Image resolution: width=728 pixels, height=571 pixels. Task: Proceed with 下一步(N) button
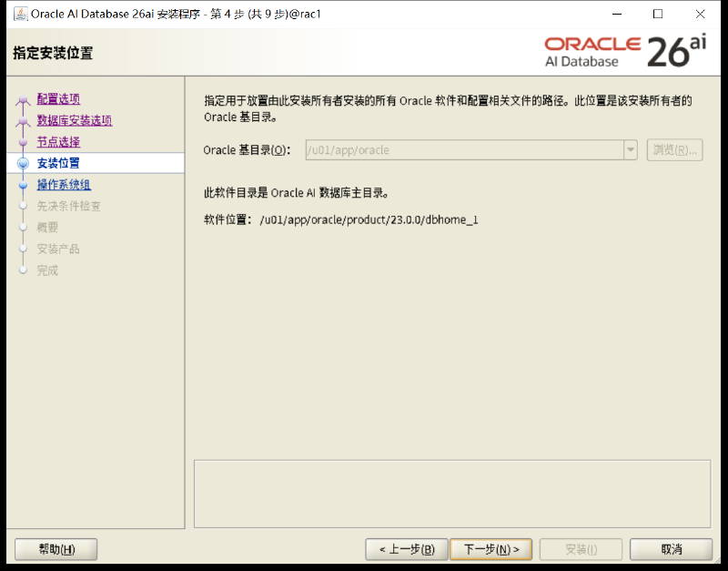[x=491, y=550]
